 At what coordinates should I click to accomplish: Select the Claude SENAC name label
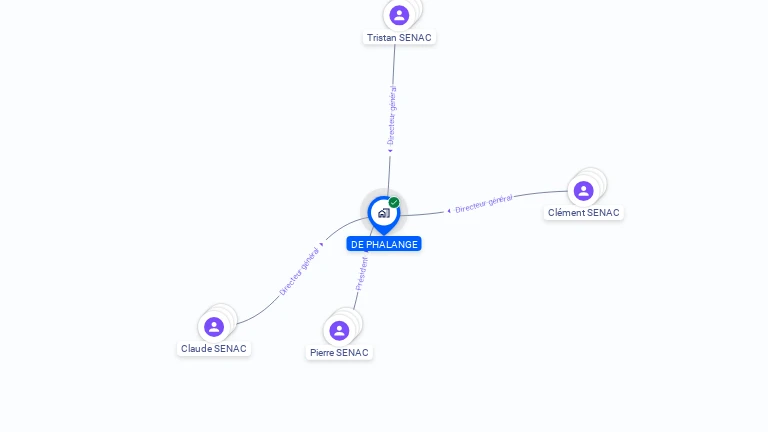[x=214, y=349]
